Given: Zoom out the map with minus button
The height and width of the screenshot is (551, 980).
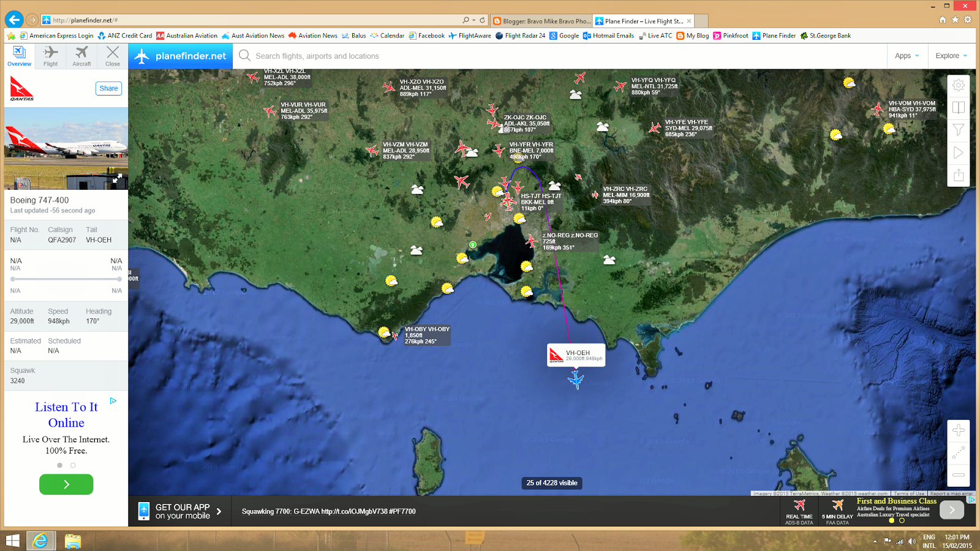Looking at the screenshot, I should click(x=959, y=475).
